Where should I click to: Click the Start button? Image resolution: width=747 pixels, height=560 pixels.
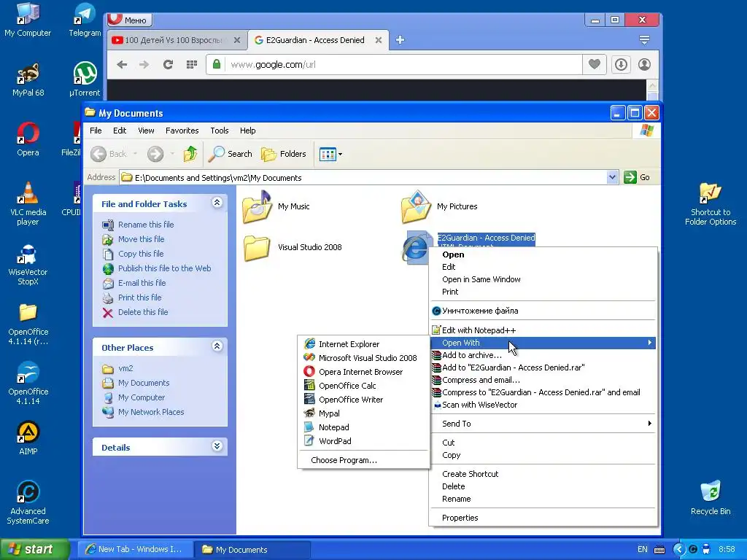tap(34, 549)
